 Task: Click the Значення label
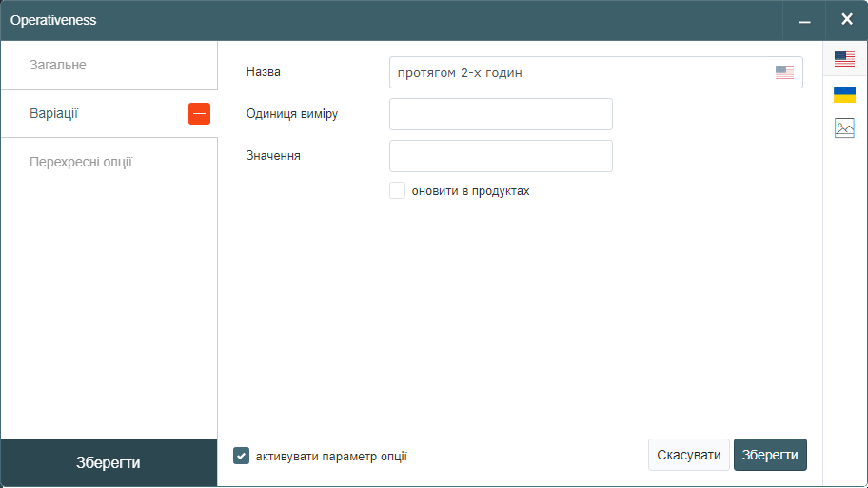273,155
